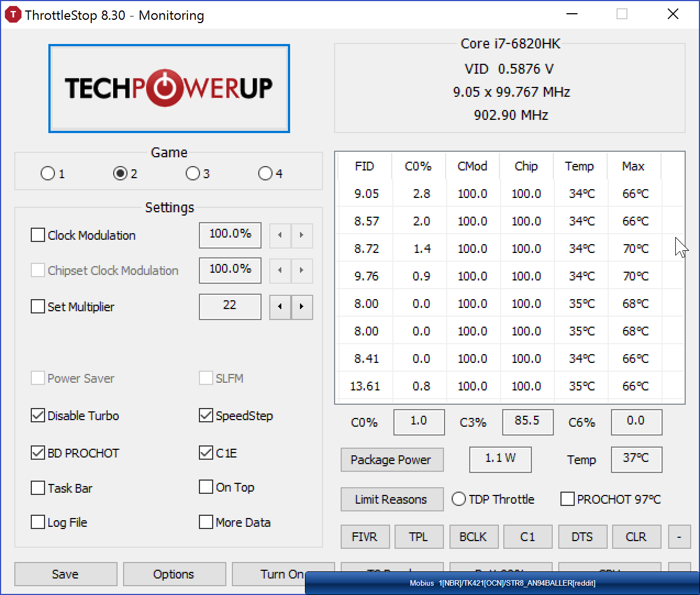
Task: Click the 37°C temperature readout
Action: point(636,459)
